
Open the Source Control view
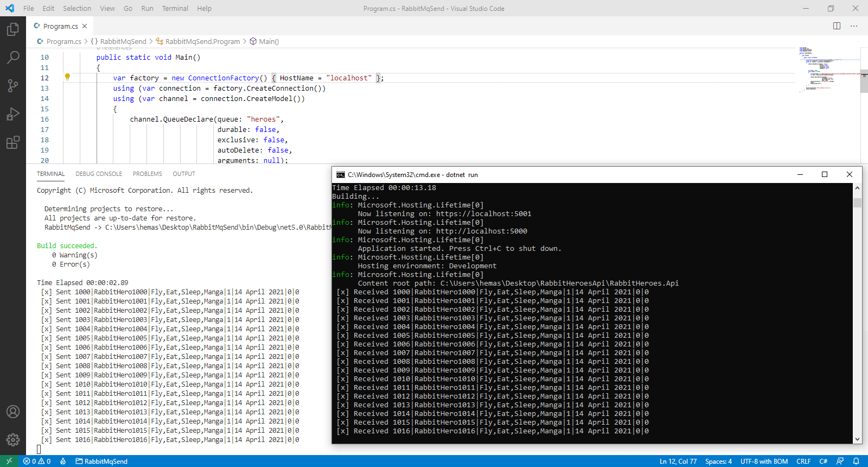(x=13, y=85)
